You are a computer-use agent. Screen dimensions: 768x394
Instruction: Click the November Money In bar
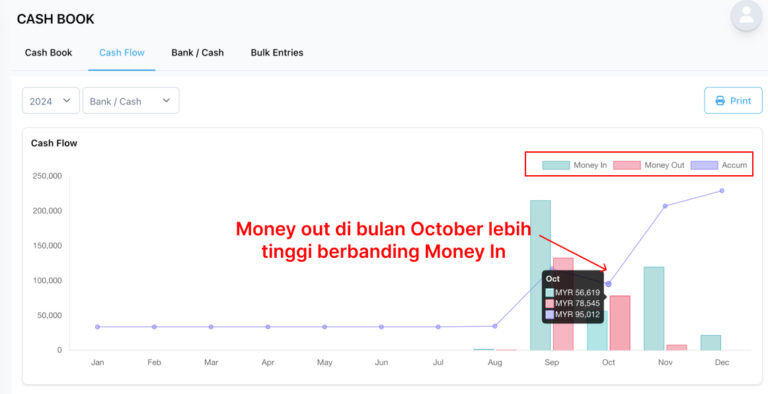click(654, 308)
